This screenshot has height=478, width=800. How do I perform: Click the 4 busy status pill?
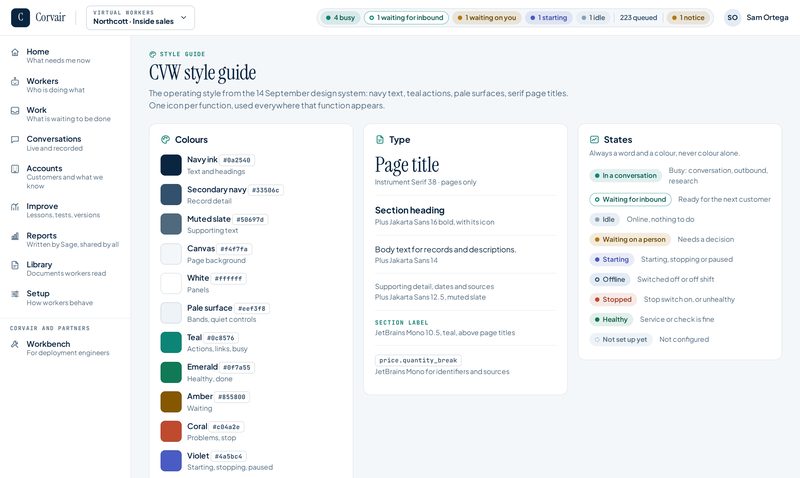pyautogui.click(x=340, y=17)
